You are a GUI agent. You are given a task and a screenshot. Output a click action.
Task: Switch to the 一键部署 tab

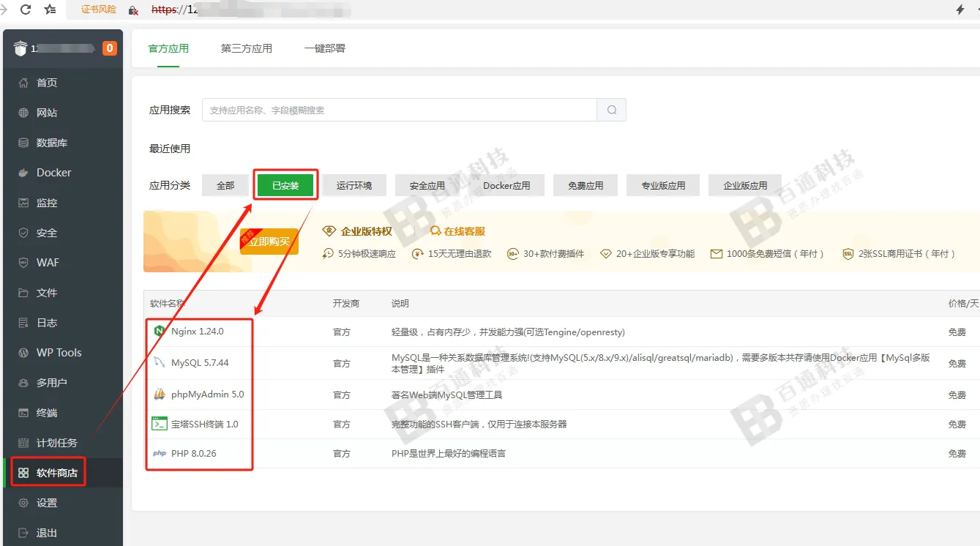tap(325, 48)
